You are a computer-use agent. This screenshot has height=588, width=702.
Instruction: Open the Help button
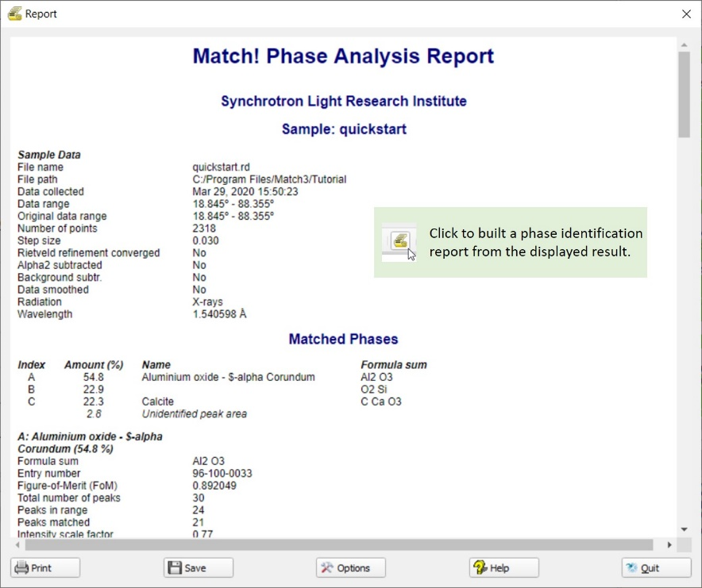[504, 568]
